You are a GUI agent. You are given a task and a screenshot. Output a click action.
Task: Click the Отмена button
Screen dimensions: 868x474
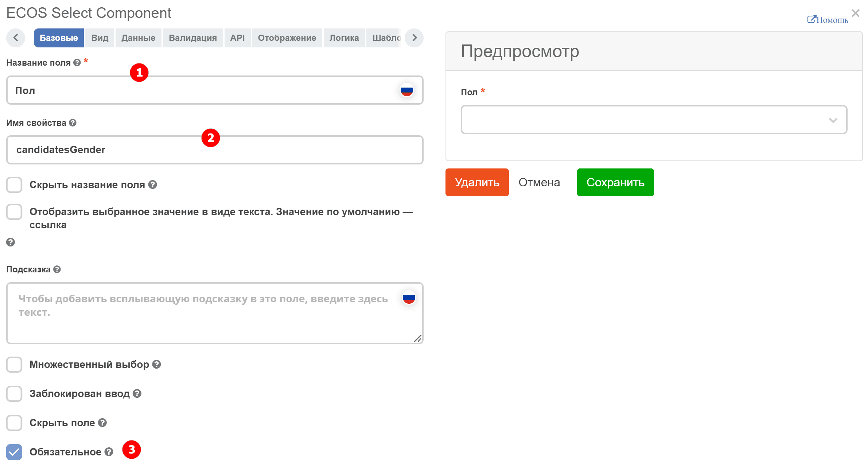click(539, 182)
